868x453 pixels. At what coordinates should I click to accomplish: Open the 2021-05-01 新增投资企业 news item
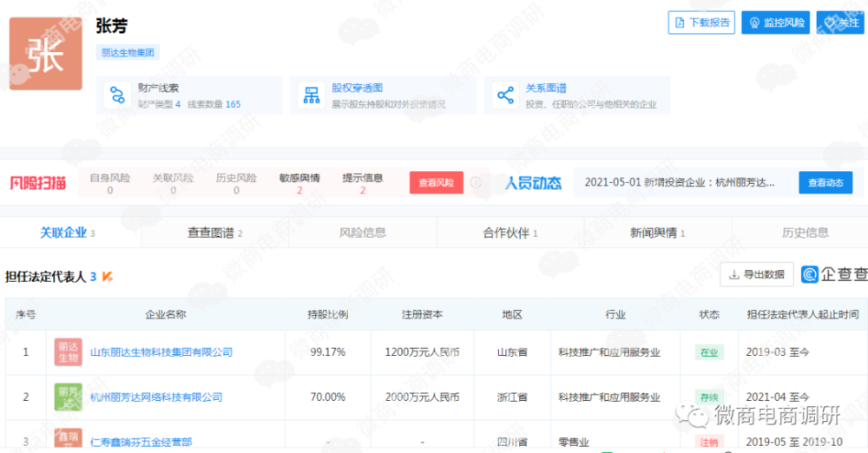[680, 183]
